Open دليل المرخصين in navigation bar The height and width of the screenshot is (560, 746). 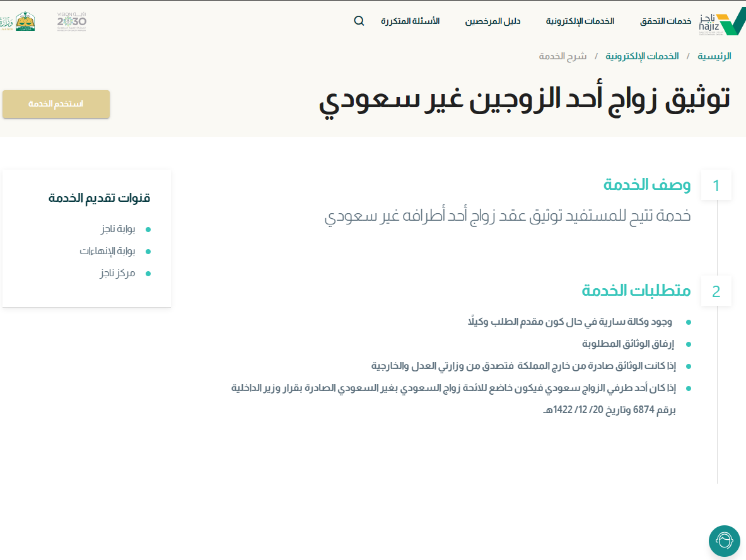(493, 21)
